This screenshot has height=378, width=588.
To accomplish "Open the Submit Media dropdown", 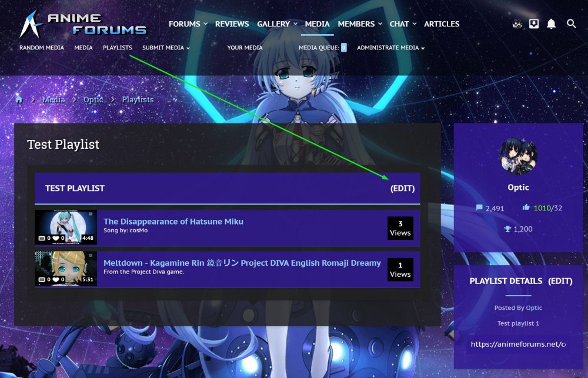I will (x=166, y=48).
